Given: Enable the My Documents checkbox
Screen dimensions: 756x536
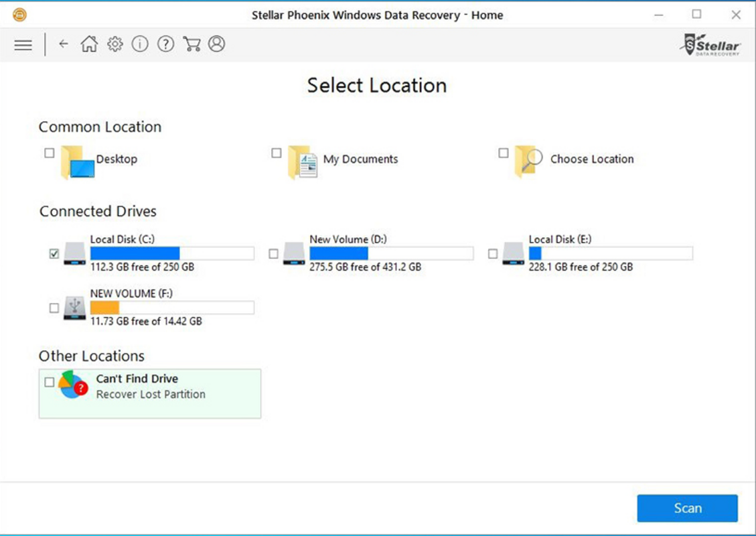Looking at the screenshot, I should [277, 153].
